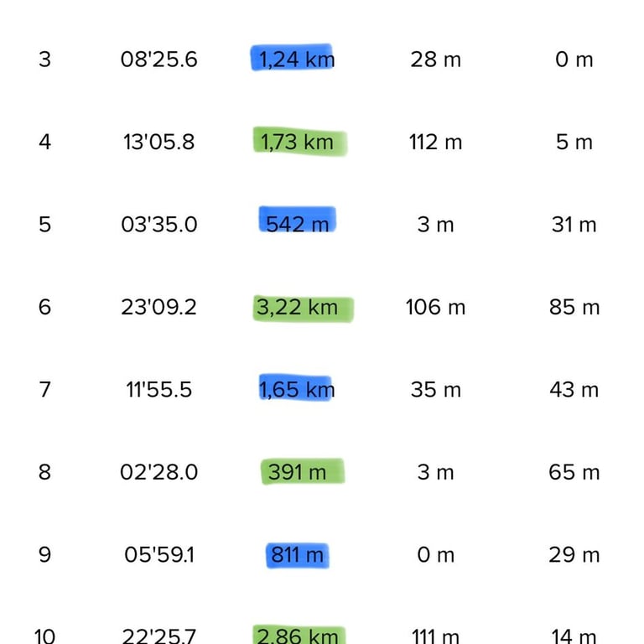Screen dimensions: 644x644
Task: Select the 85 m descent value
Action: pos(574,307)
